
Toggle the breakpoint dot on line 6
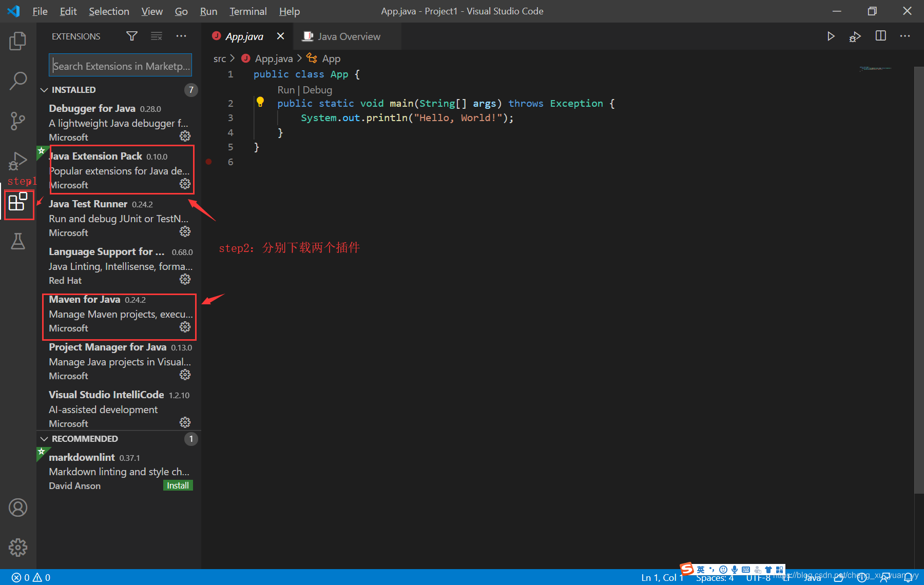[x=209, y=161]
